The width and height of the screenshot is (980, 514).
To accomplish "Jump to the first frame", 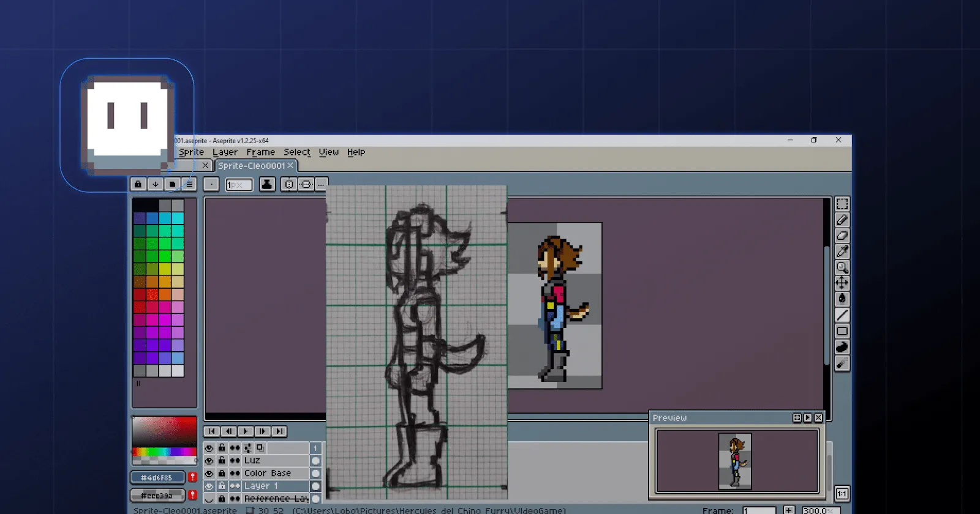I will pyautogui.click(x=212, y=431).
